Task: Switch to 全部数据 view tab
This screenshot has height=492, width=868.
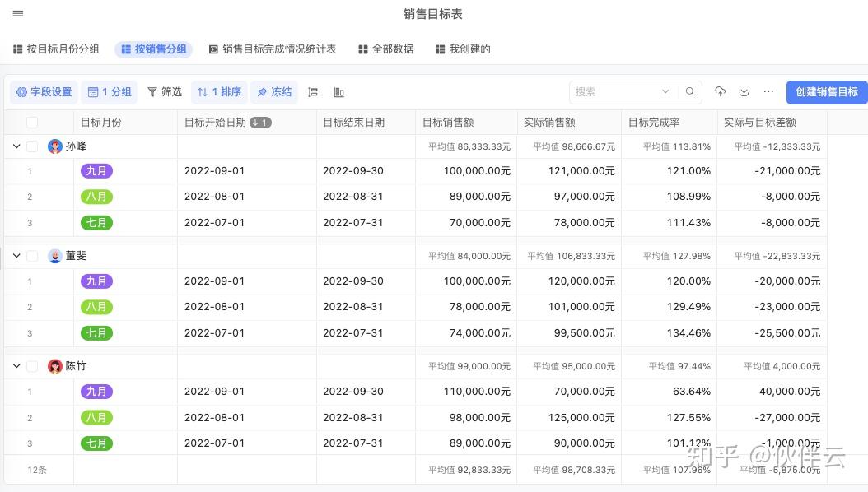Action: point(386,49)
